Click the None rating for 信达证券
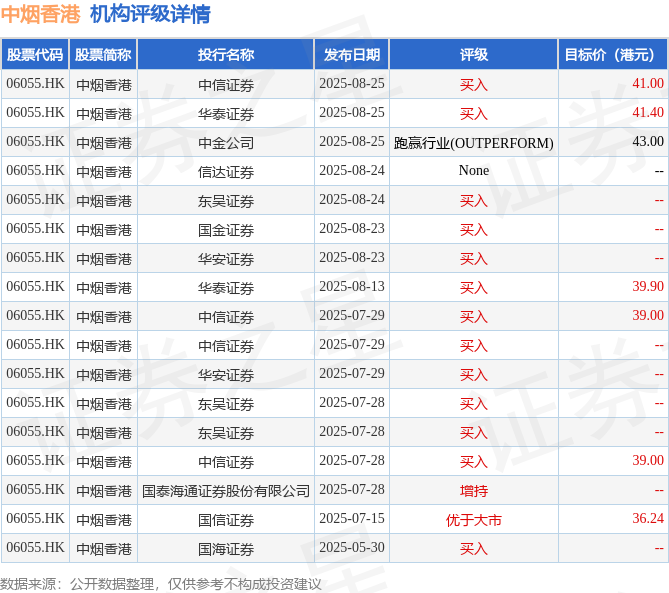The height and width of the screenshot is (593, 669). coord(474,170)
